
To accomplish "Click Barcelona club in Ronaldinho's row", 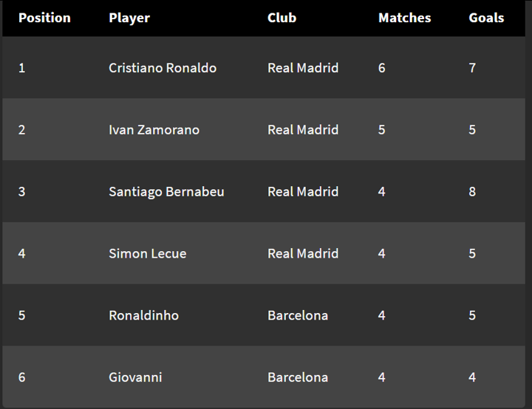I will [298, 316].
